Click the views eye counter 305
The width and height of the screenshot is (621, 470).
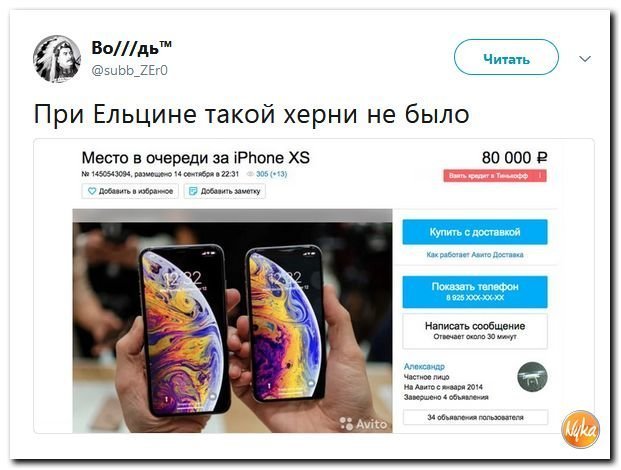(267, 174)
